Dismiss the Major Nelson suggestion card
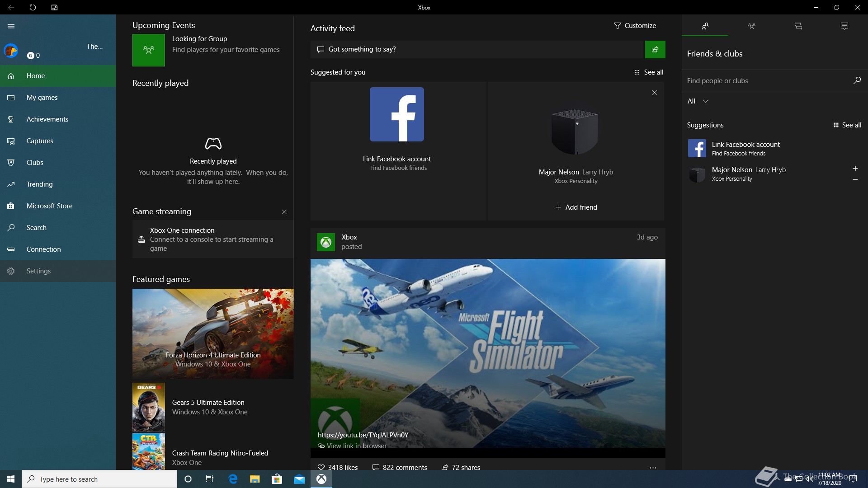 click(655, 93)
